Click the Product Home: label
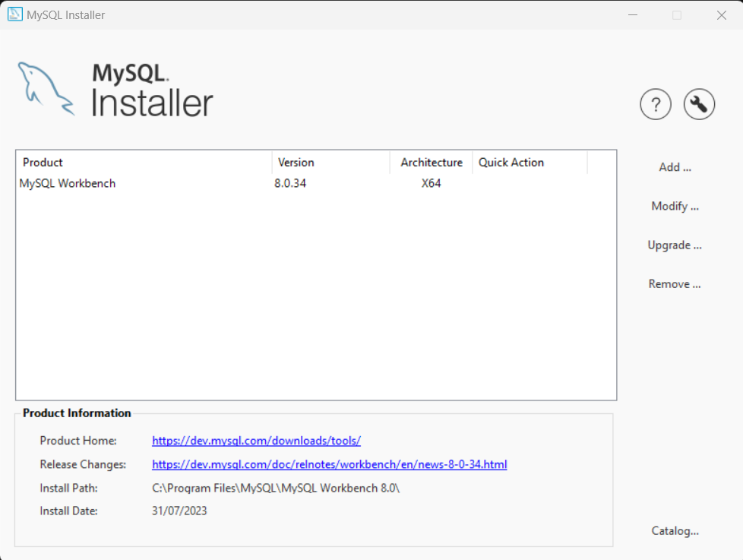743x560 pixels. [78, 441]
